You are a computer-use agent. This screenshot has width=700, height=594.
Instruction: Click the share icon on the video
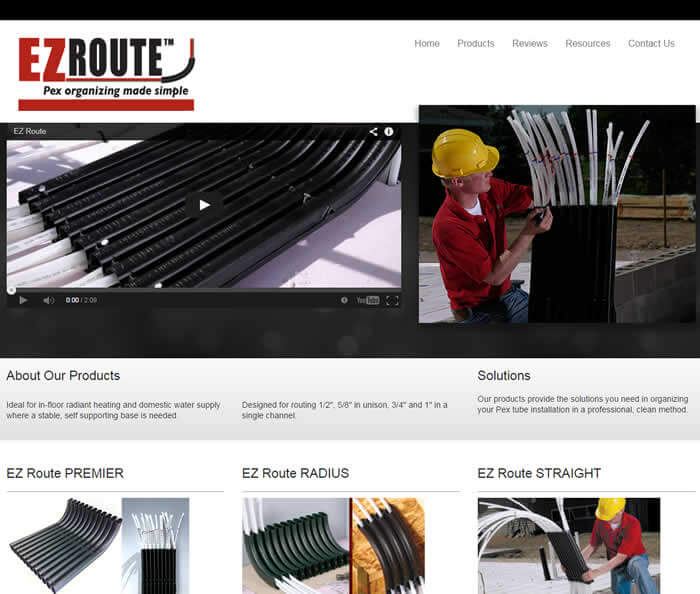click(x=374, y=131)
